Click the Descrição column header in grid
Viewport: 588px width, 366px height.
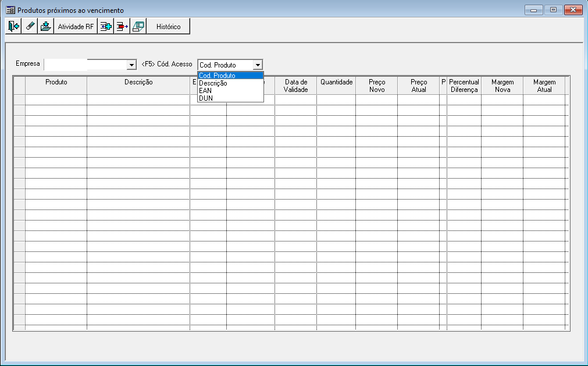pyautogui.click(x=138, y=86)
